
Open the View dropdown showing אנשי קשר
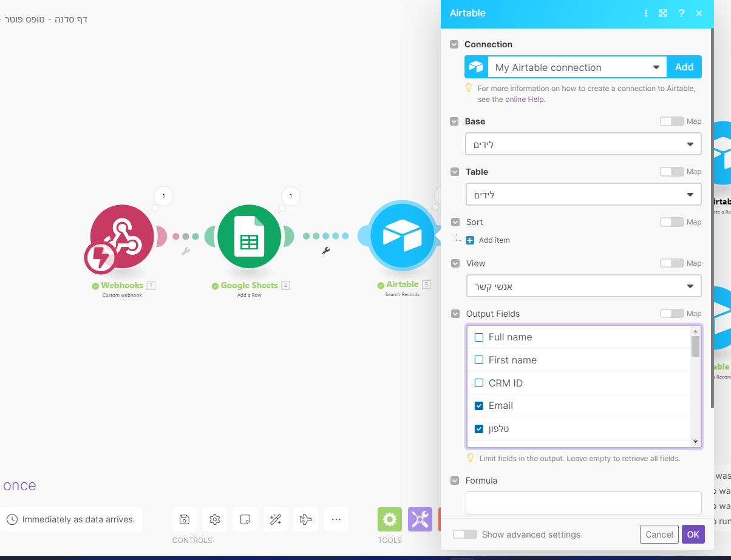583,286
